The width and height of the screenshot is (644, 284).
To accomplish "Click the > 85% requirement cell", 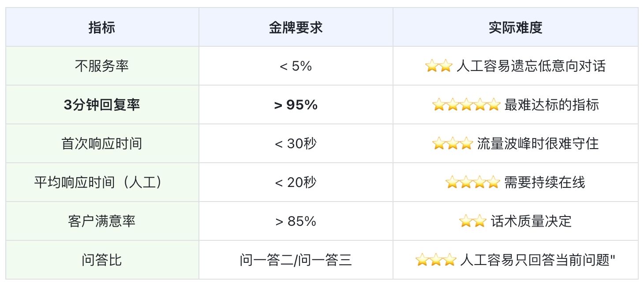I will tap(296, 221).
